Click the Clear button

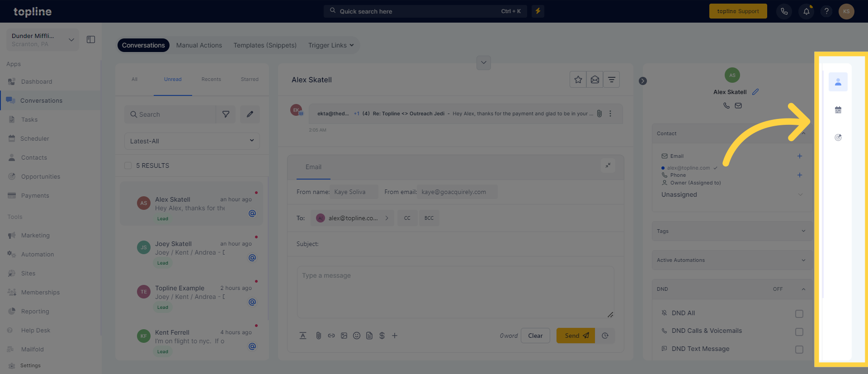535,336
